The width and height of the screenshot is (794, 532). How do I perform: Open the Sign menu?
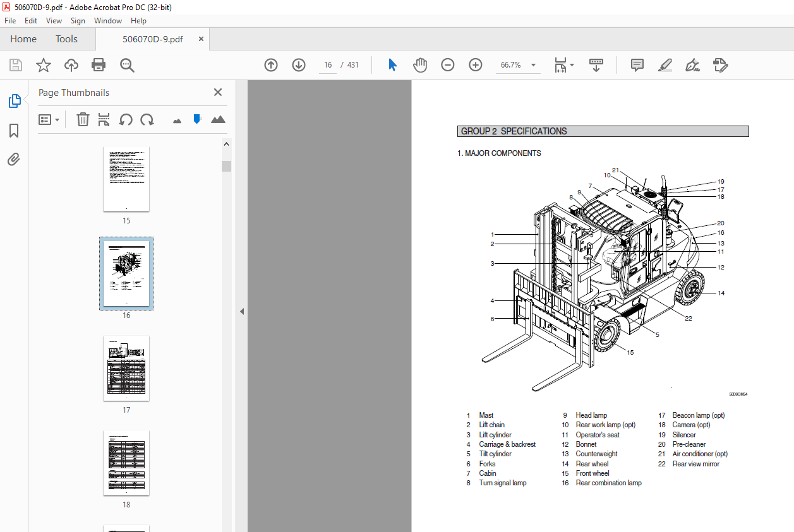point(78,21)
